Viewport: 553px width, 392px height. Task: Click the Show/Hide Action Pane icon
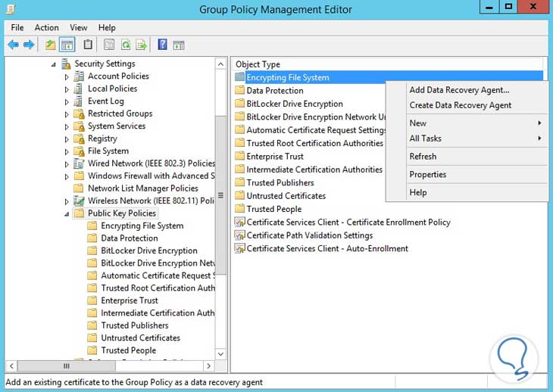pos(179,45)
